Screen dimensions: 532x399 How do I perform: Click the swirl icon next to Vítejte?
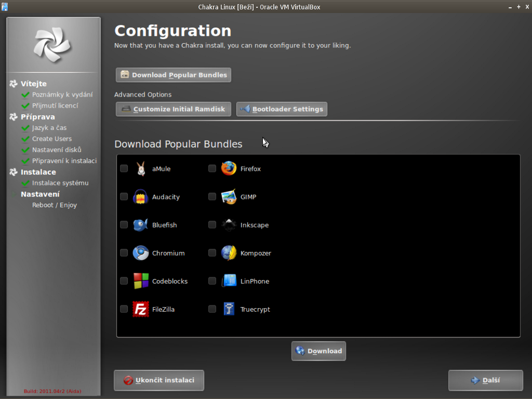pos(14,84)
